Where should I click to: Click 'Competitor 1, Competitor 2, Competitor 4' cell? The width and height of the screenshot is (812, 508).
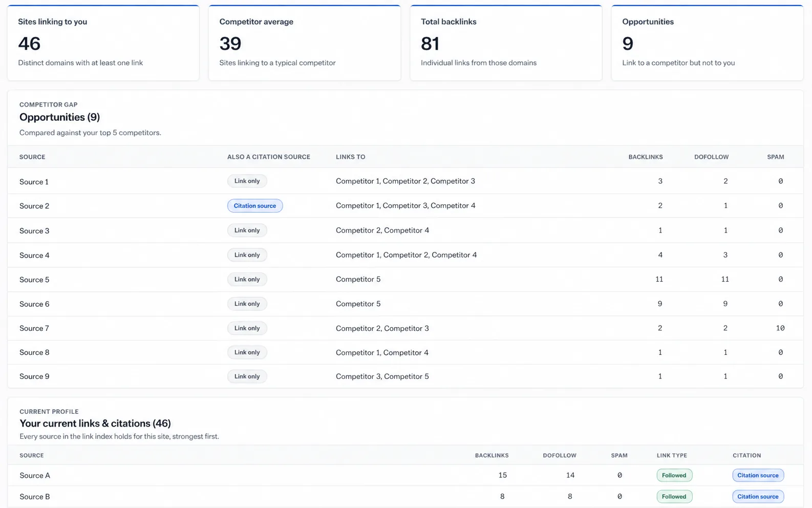coord(407,255)
